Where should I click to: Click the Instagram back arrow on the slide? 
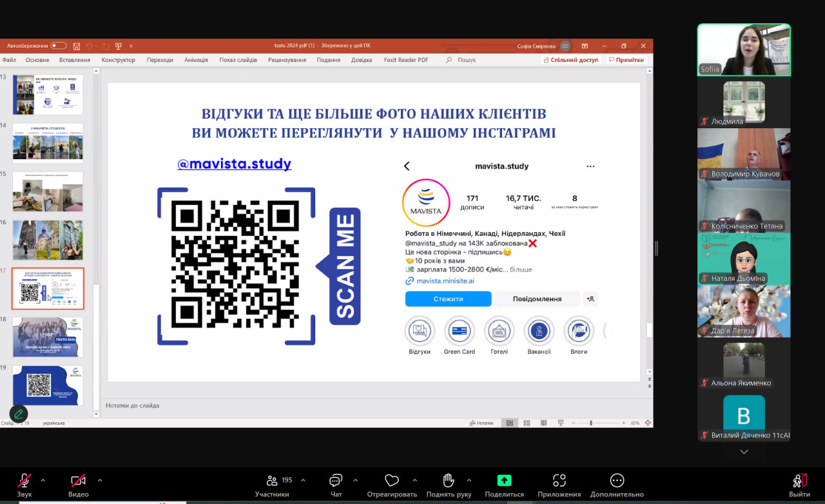click(407, 166)
